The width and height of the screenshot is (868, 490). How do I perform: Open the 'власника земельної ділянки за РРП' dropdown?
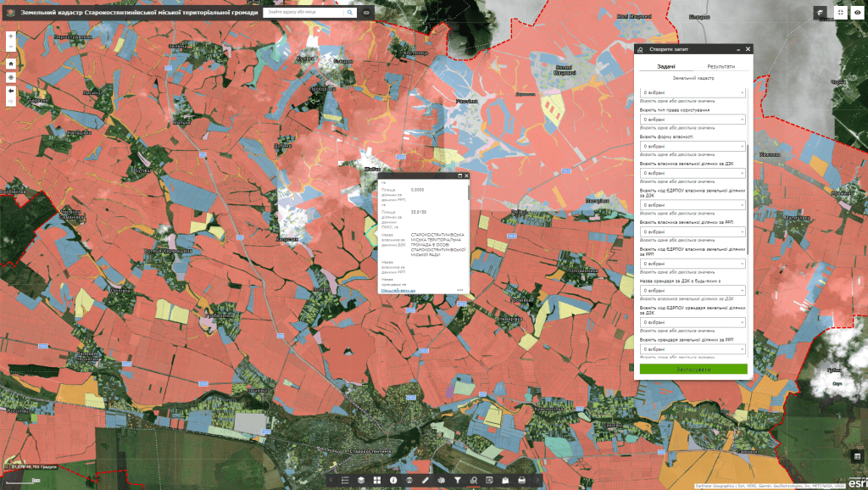point(693,232)
